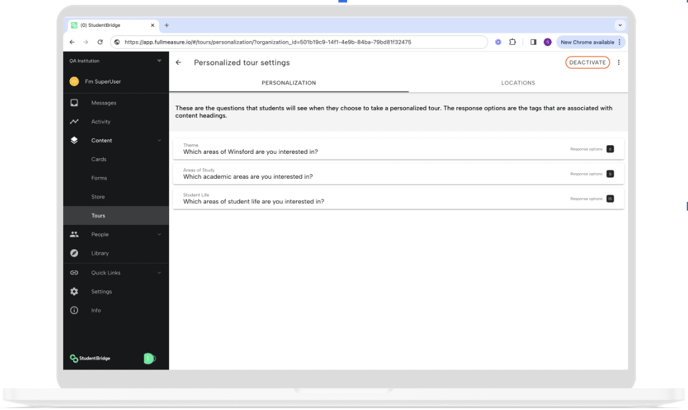Click the DEACTIVATE button
Viewport: 688px width, 410px height.
pyautogui.click(x=587, y=63)
